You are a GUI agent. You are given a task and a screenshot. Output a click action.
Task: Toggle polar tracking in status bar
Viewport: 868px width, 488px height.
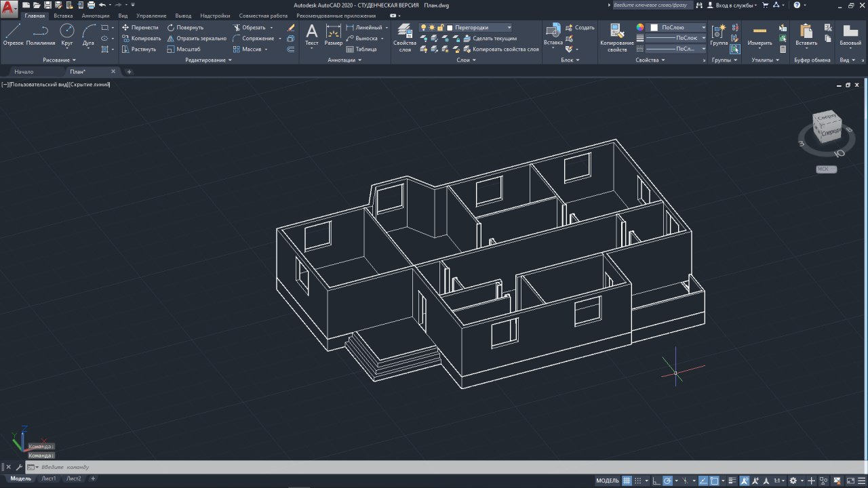click(x=667, y=481)
